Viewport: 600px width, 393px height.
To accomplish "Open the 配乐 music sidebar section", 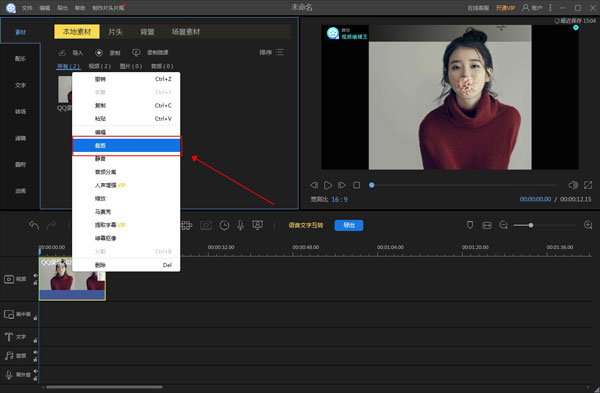I will point(20,59).
